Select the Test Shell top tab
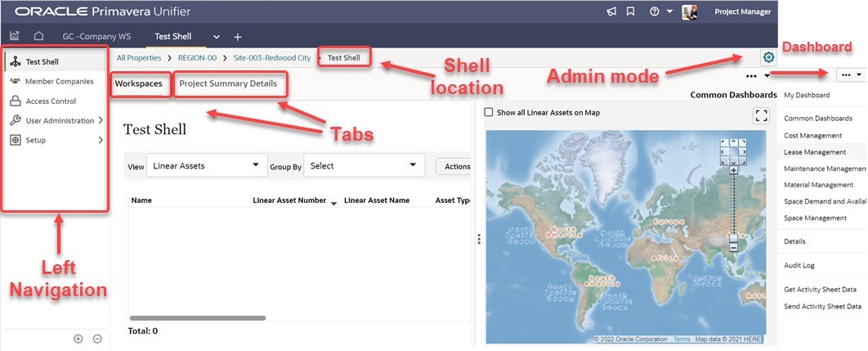The height and width of the screenshot is (351, 868). pos(173,37)
